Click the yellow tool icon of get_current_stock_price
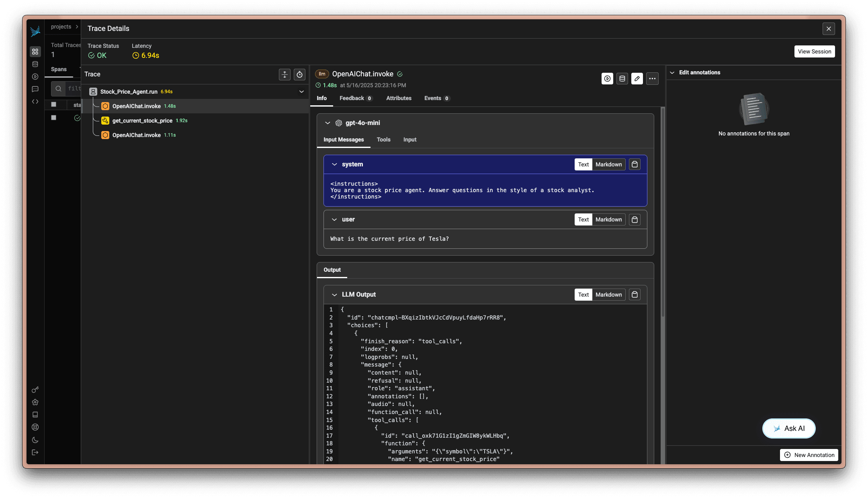 tap(105, 121)
